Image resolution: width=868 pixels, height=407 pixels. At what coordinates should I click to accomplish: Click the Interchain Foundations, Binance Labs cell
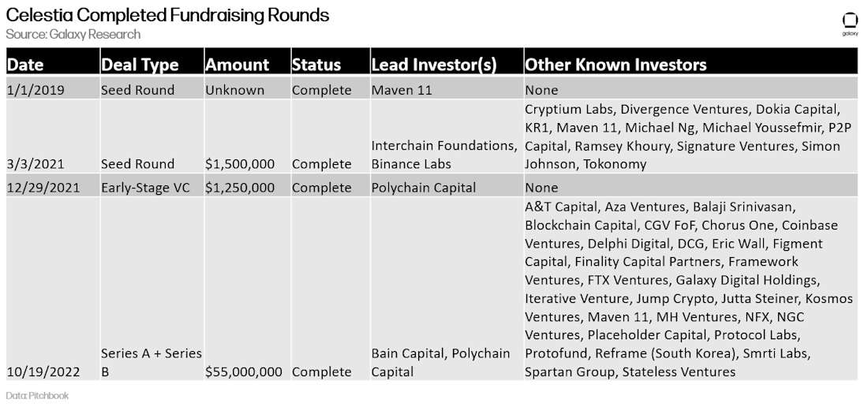(x=444, y=155)
